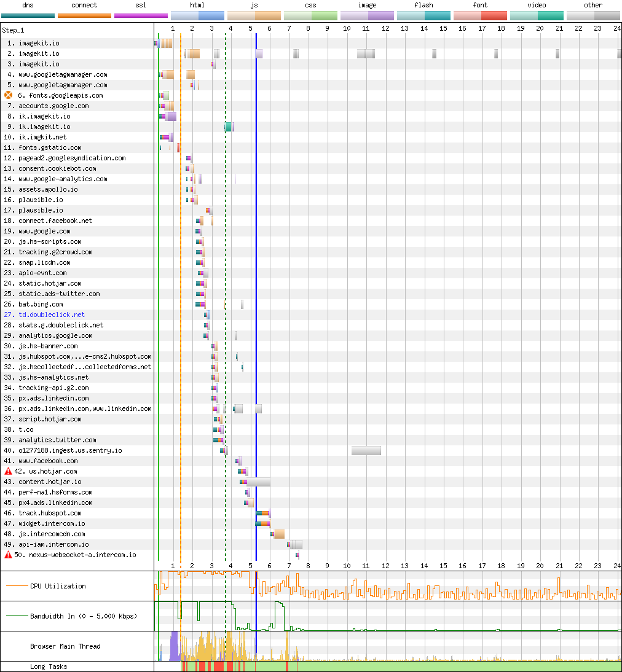Click the CPU Utilization chart label

click(58, 586)
